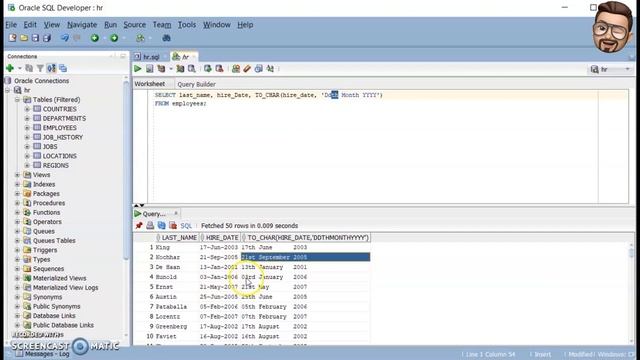Click the Filter funnel icon in Connections panel
The height and width of the screenshot is (360, 640).
click(x=40, y=68)
